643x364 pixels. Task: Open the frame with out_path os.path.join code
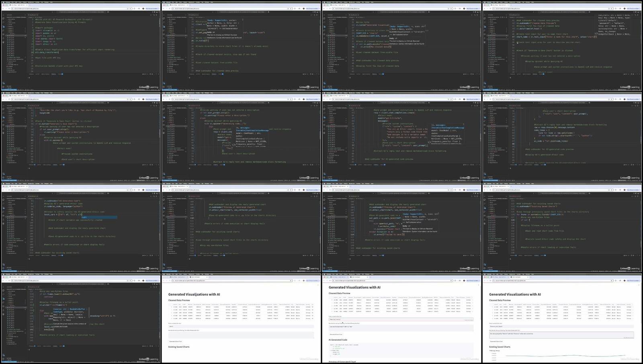(x=402, y=227)
